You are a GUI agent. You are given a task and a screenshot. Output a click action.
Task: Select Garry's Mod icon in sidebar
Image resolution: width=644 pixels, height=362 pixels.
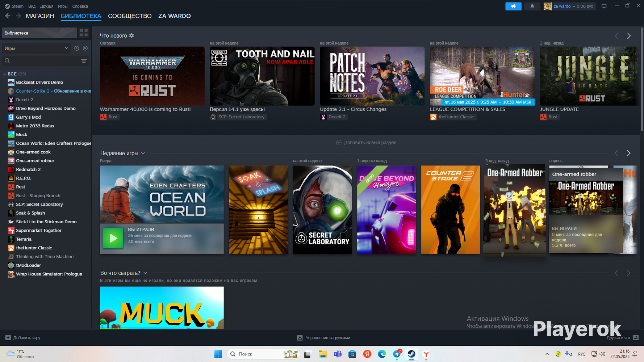[x=11, y=117]
